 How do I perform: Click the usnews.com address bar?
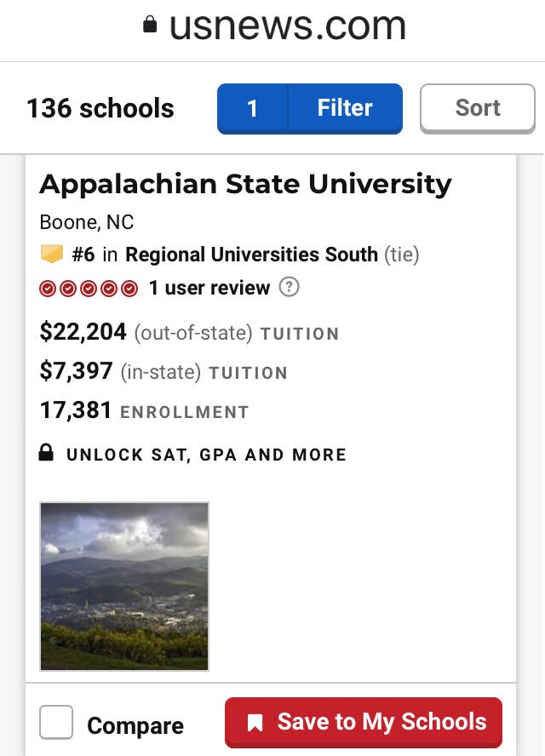pyautogui.click(x=275, y=26)
